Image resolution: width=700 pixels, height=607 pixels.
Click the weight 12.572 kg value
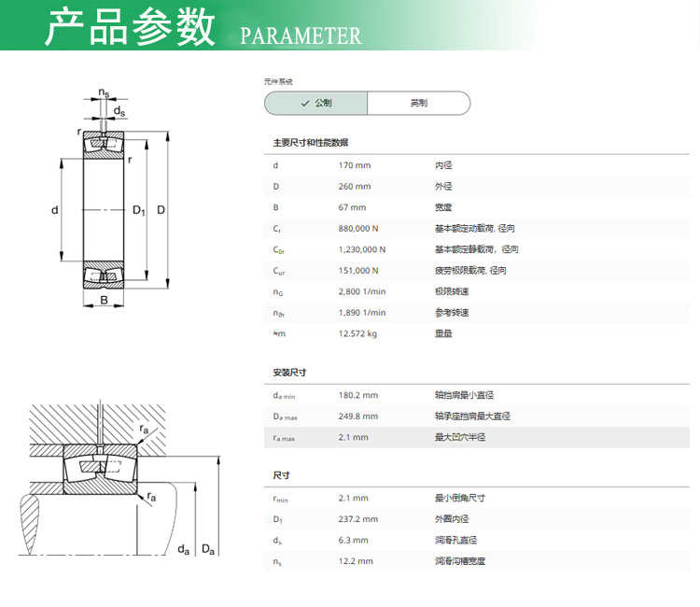pyautogui.click(x=357, y=333)
